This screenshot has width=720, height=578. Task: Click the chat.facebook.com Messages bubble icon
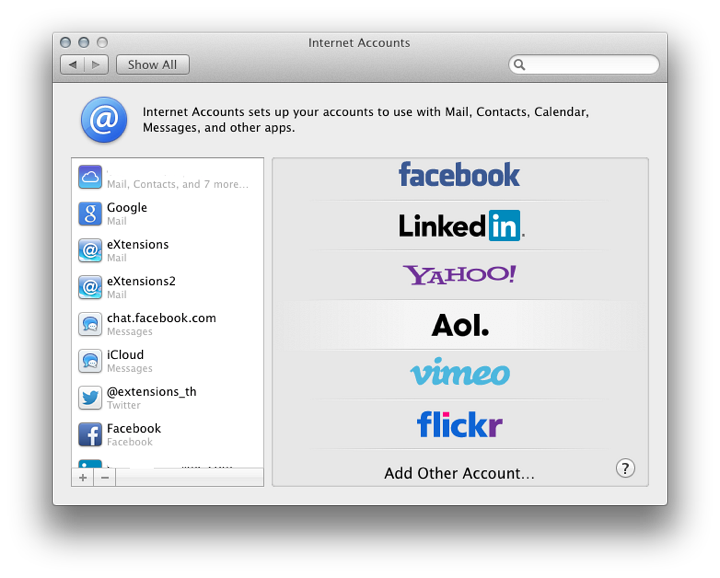pyautogui.click(x=90, y=324)
